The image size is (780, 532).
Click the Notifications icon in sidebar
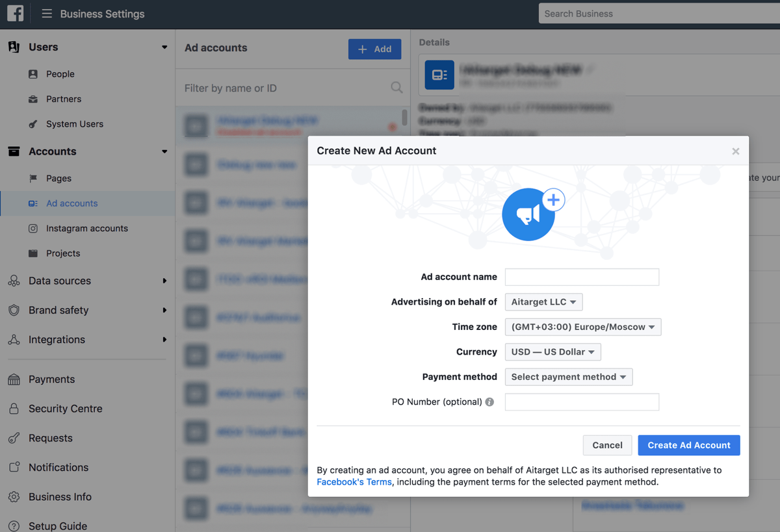click(x=14, y=468)
